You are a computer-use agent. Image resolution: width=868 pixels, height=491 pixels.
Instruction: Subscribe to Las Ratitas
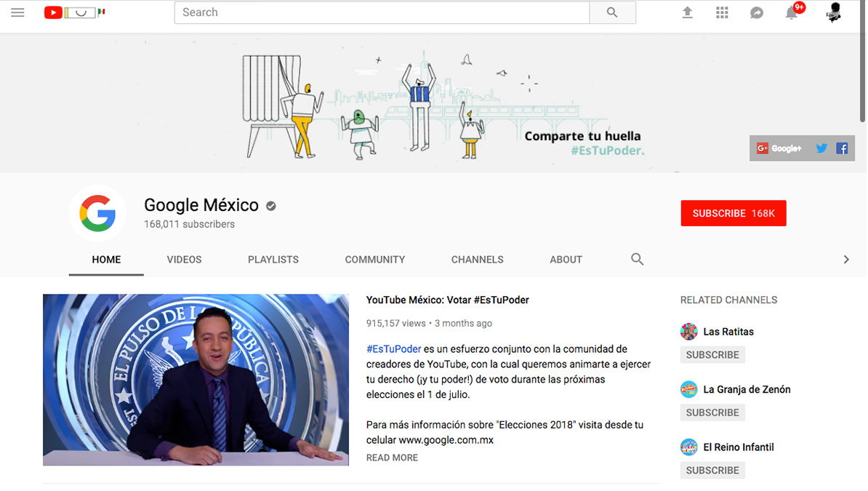[712, 355]
